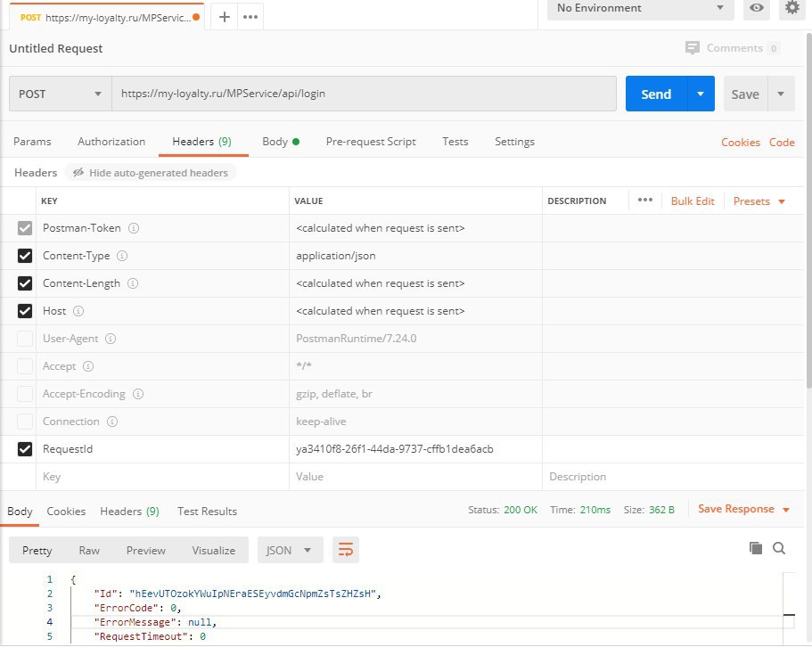This screenshot has width=812, height=647.
Task: Open the Test Results tab
Action: 207,512
